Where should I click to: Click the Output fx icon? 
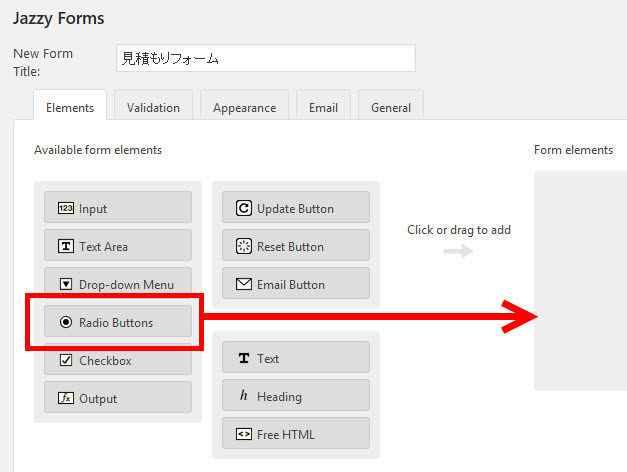click(x=66, y=398)
